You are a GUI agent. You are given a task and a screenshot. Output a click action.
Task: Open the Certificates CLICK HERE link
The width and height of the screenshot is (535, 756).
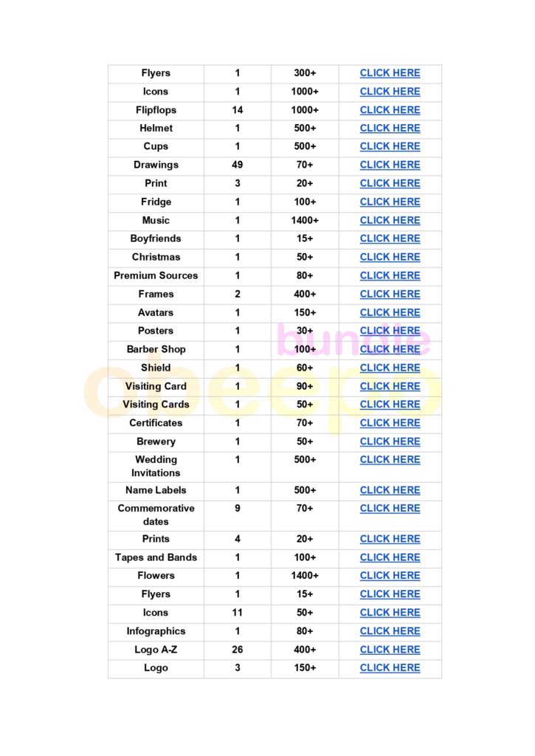coord(390,423)
